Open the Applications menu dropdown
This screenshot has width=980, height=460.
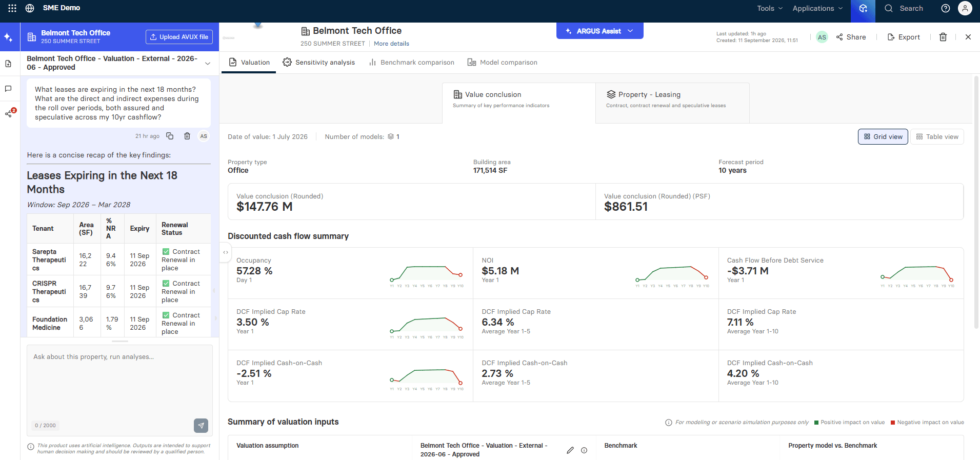[817, 8]
